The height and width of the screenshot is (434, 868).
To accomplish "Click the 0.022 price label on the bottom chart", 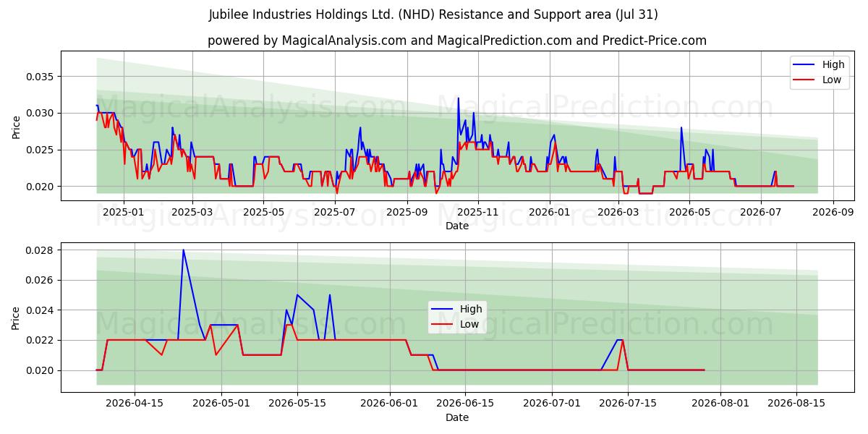I will tap(41, 340).
